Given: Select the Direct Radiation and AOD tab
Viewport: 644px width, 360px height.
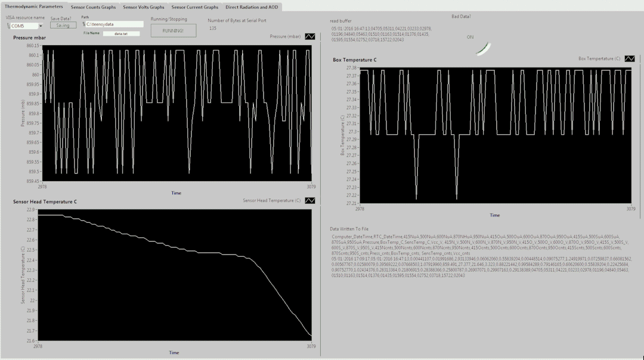Looking at the screenshot, I should 252,7.
